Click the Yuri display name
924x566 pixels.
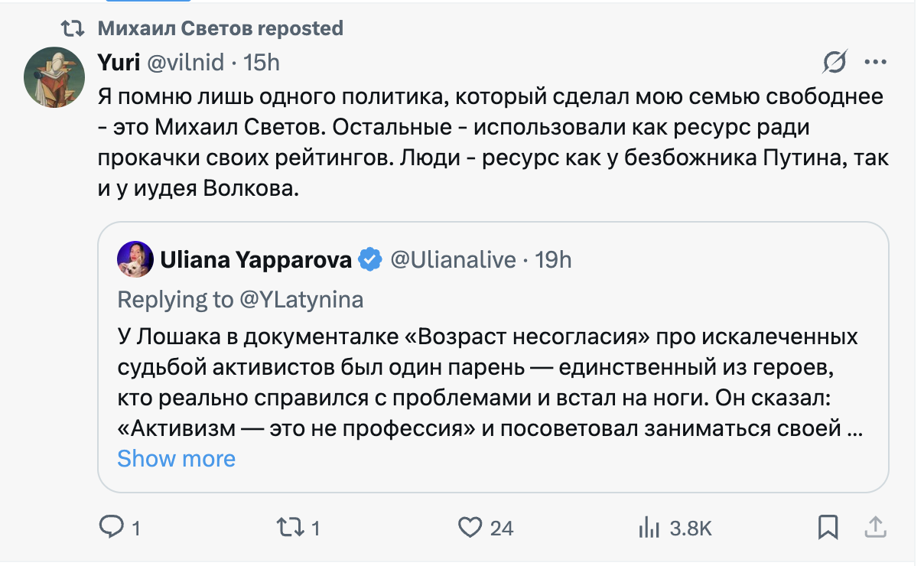point(119,62)
